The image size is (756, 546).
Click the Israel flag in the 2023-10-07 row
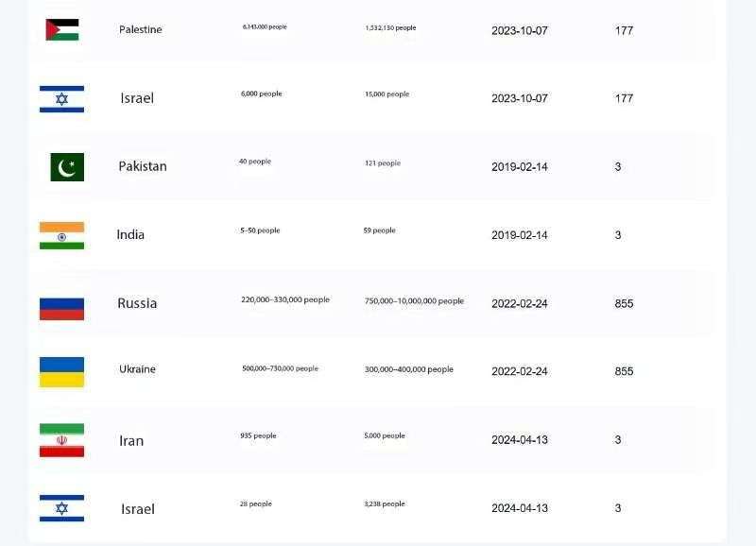61,98
